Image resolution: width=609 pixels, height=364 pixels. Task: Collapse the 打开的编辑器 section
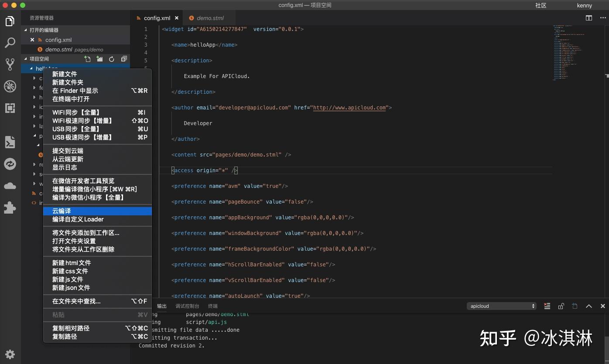26,30
